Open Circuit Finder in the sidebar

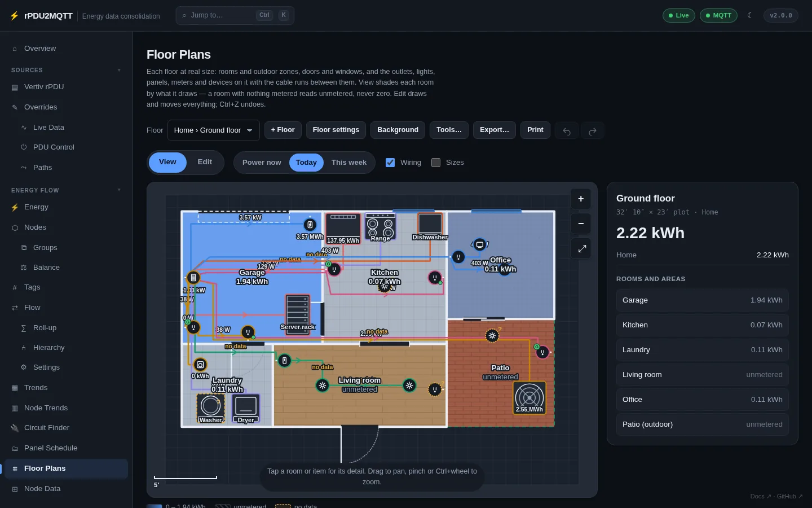(x=67, y=428)
